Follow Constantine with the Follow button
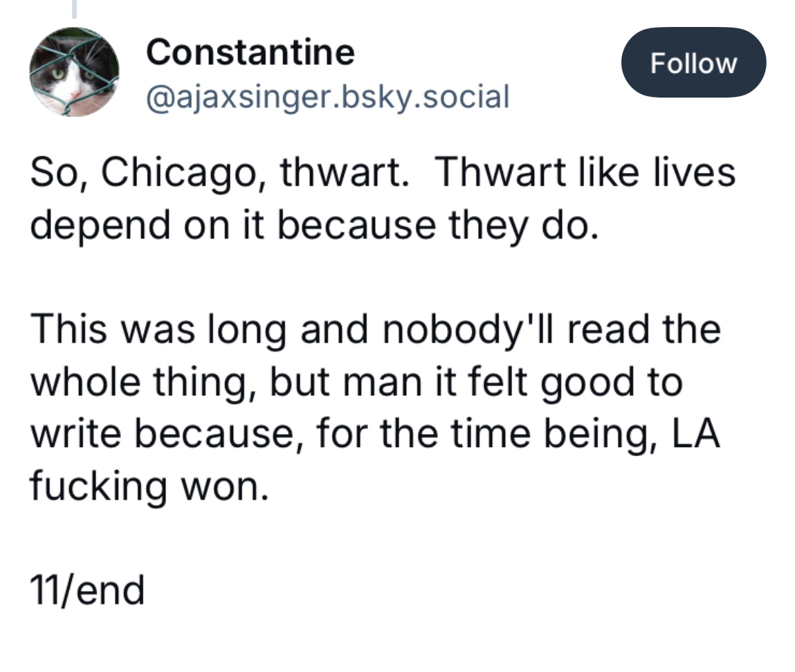 click(x=693, y=62)
